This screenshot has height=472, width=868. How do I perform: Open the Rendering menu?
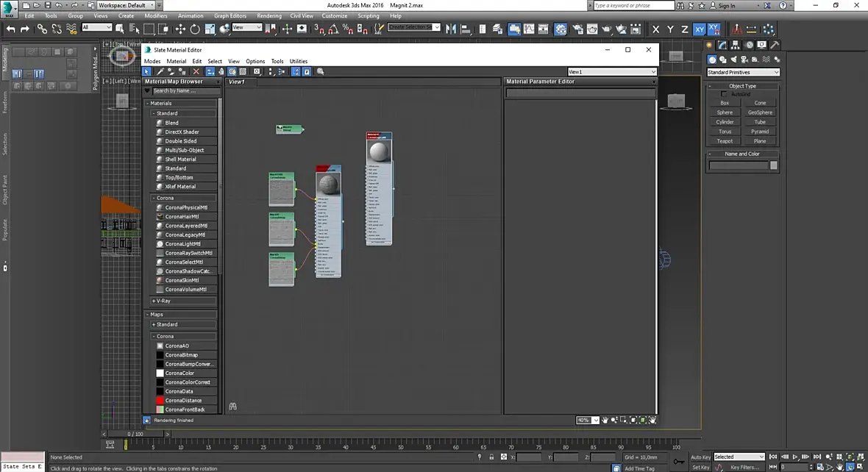tap(268, 15)
